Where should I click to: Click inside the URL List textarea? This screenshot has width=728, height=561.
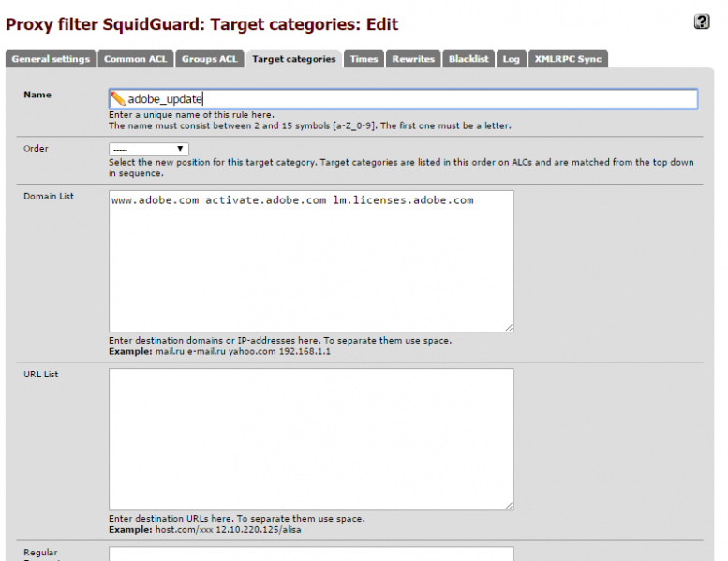[311, 439]
